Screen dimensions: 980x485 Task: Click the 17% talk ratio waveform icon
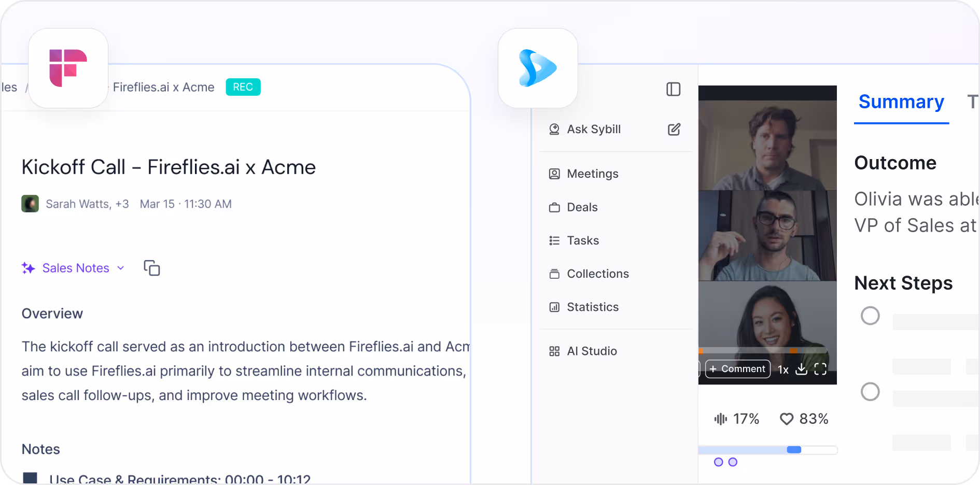pyautogui.click(x=720, y=419)
